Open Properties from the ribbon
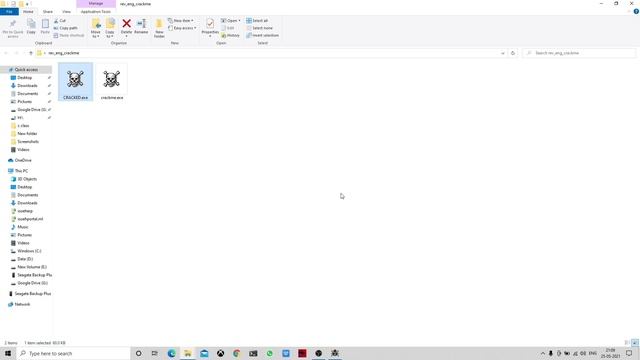Viewport: 640px width, 360px height. point(210,28)
